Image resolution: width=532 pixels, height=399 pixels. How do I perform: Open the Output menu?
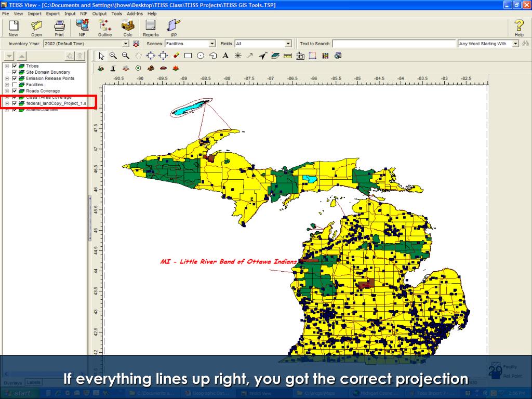(99, 14)
